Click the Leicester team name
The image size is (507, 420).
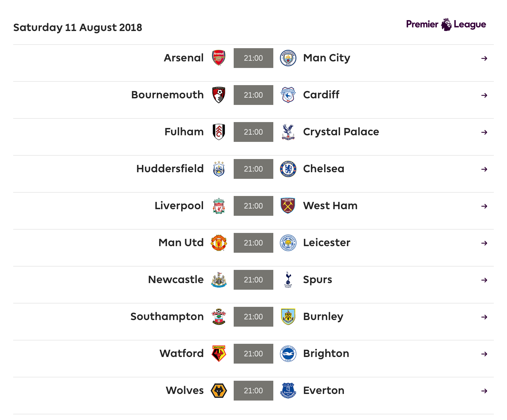pyautogui.click(x=326, y=242)
